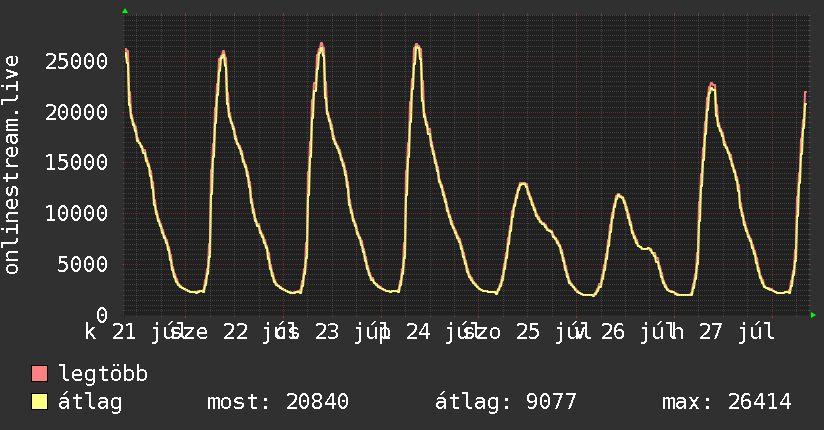The image size is (824, 430).
Task: Click the 25000 y-axis label
Action: pyautogui.click(x=77, y=62)
